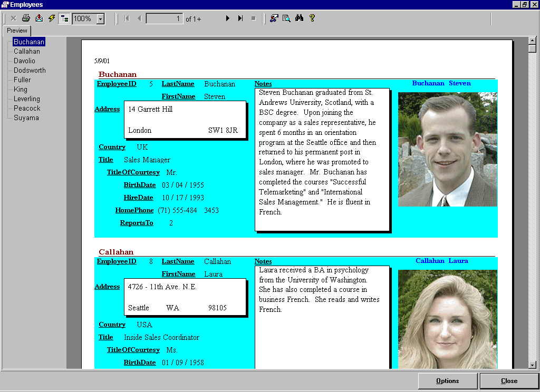Export the report using the envelope icon

pyautogui.click(x=39, y=18)
